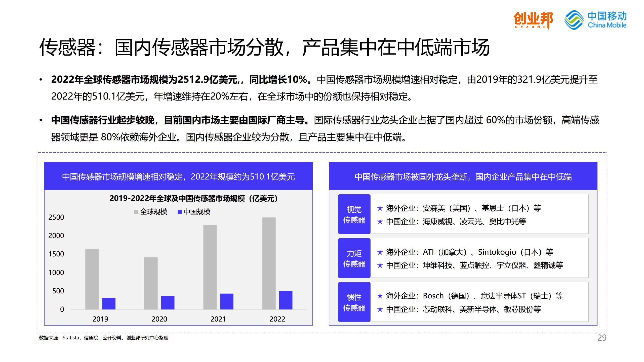
Task: Click the y-axis label 1000
Action: pyautogui.click(x=56, y=273)
